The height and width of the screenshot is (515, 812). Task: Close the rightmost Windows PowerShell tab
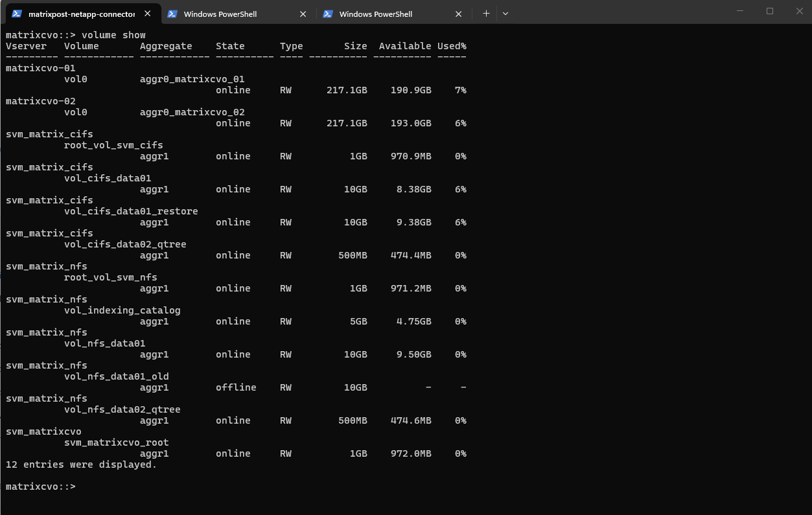pyautogui.click(x=459, y=14)
